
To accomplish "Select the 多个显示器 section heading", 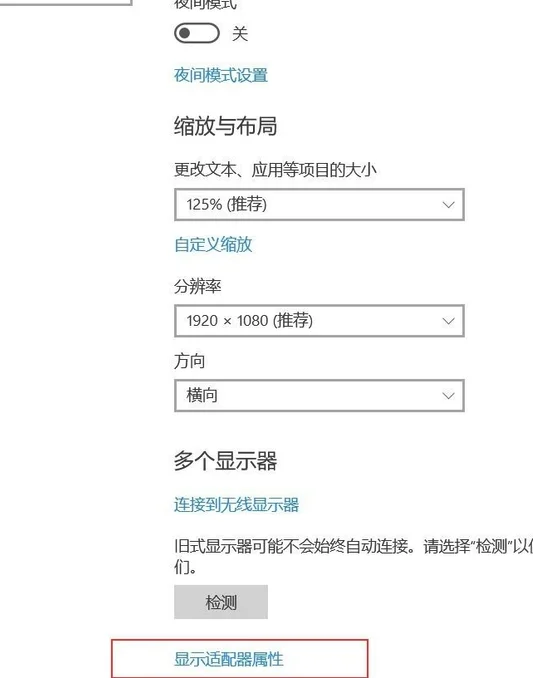I will [225, 461].
